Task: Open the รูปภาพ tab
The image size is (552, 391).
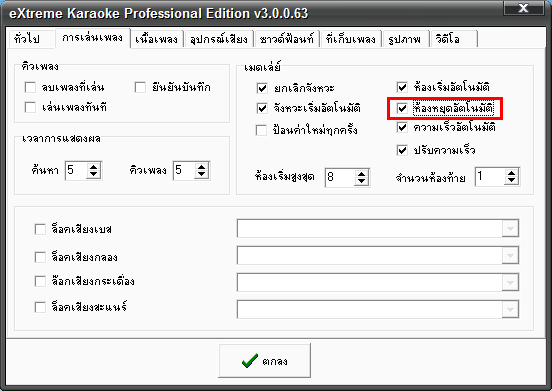Action: (405, 39)
